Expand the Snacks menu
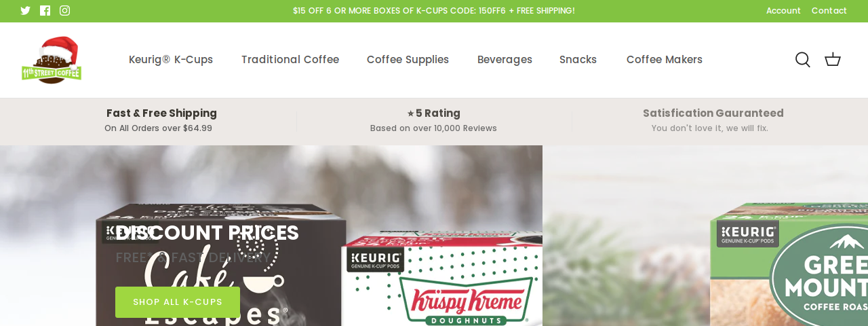 pyautogui.click(x=578, y=60)
